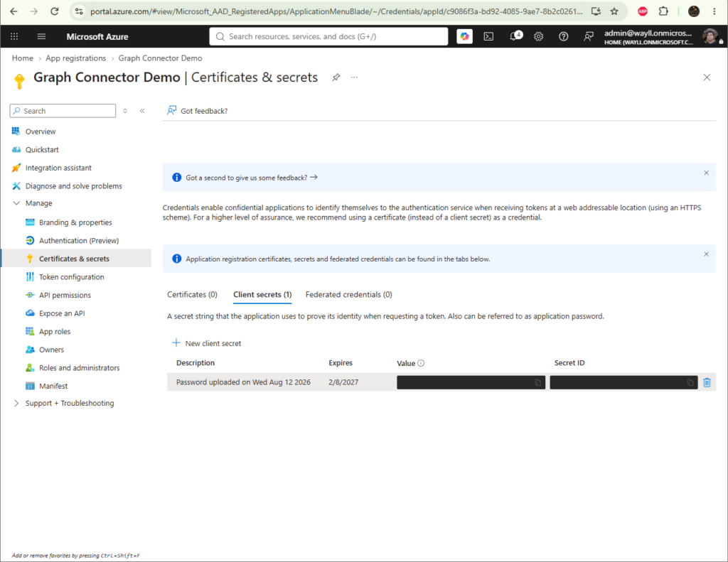View notifications bell

[x=515, y=36]
